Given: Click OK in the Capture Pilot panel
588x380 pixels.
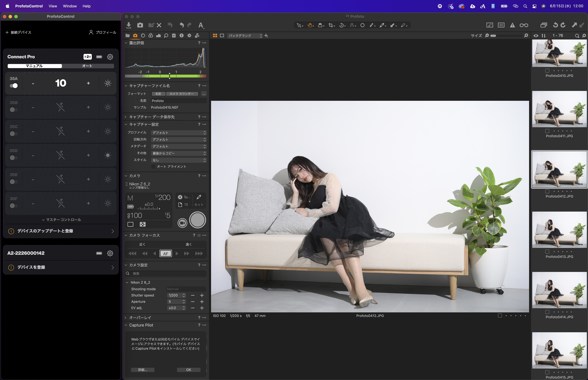Looking at the screenshot, I should click(188, 370).
